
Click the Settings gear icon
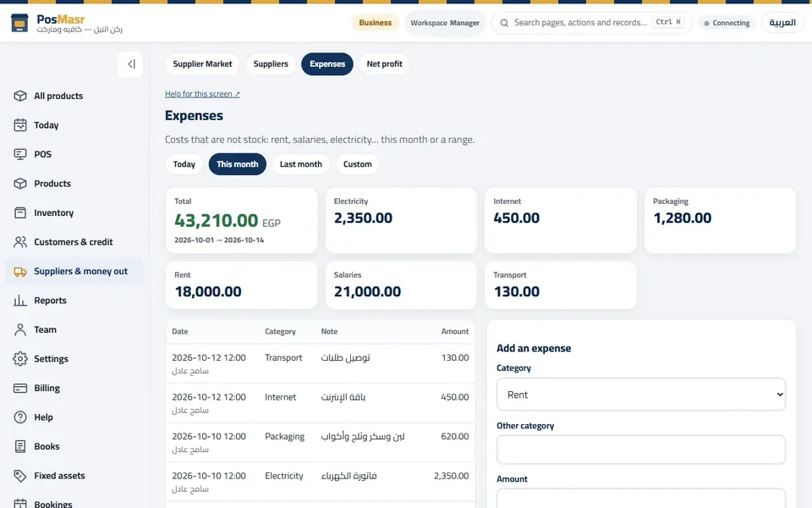tap(20, 359)
